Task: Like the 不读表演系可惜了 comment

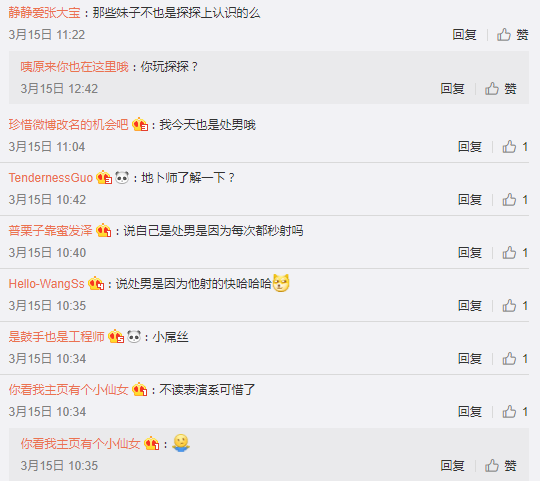Action: point(515,412)
